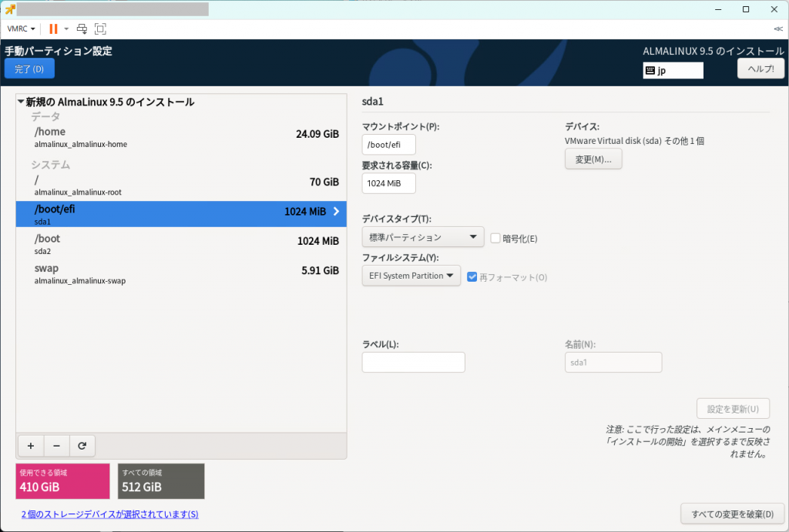Click the plus icon to add a mount point

click(x=31, y=446)
